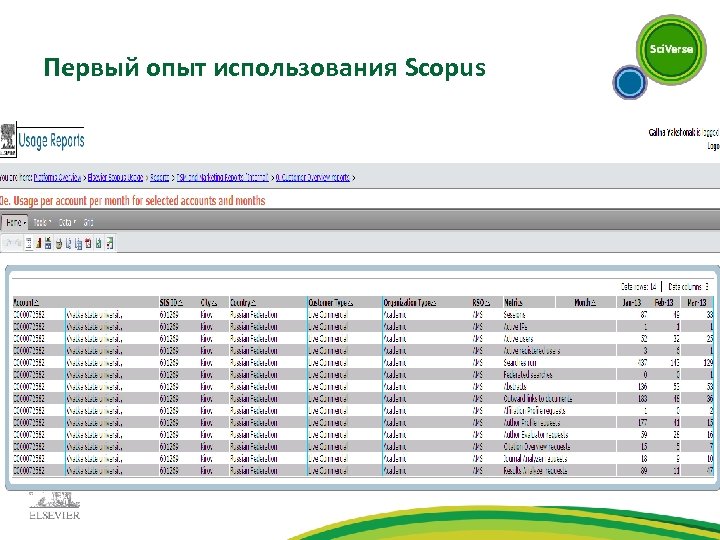
Task: Click the Data columns count text
Action: coord(689,287)
